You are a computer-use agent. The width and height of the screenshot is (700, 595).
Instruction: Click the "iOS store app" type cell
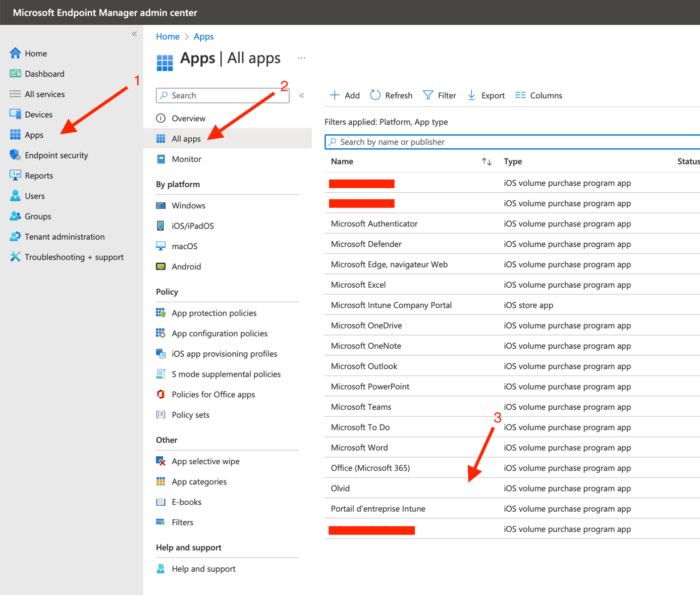(x=528, y=305)
